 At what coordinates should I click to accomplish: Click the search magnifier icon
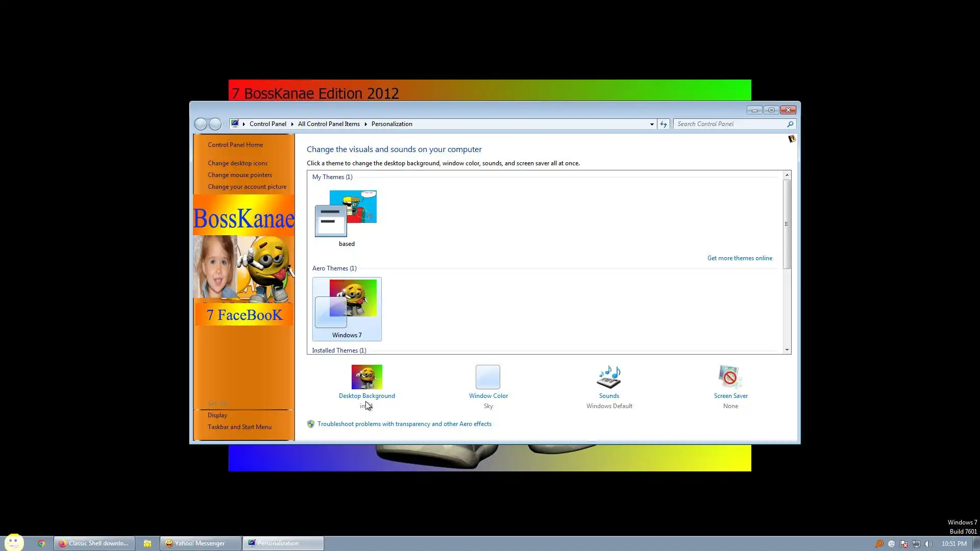tap(790, 124)
